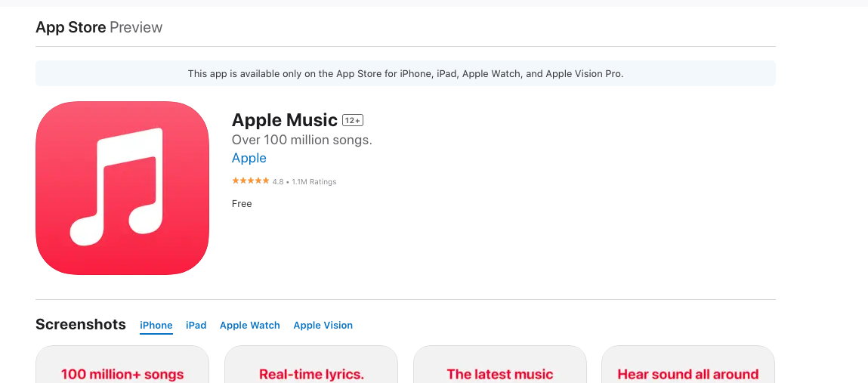Screen dimensions: 868x383
Task: Click the 12+ age rating badge
Action: 353,121
